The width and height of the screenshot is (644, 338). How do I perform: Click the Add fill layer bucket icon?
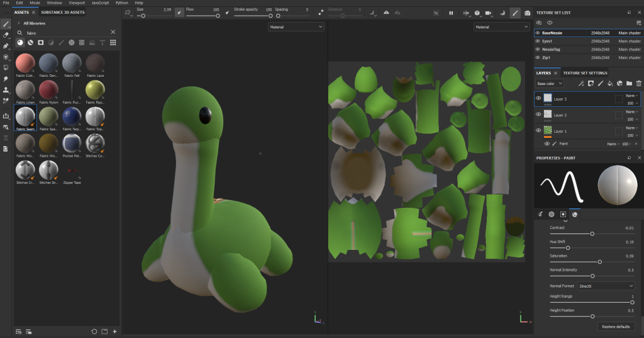click(x=610, y=83)
